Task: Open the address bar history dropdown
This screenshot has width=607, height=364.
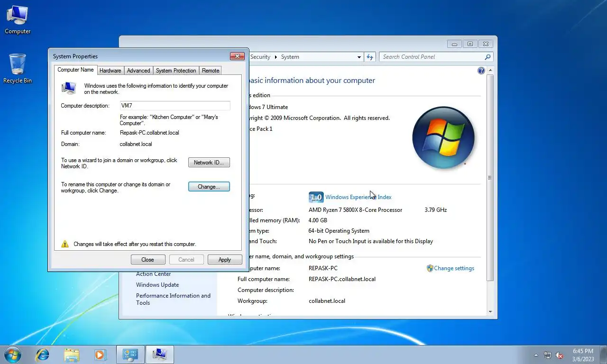Action: click(x=359, y=57)
